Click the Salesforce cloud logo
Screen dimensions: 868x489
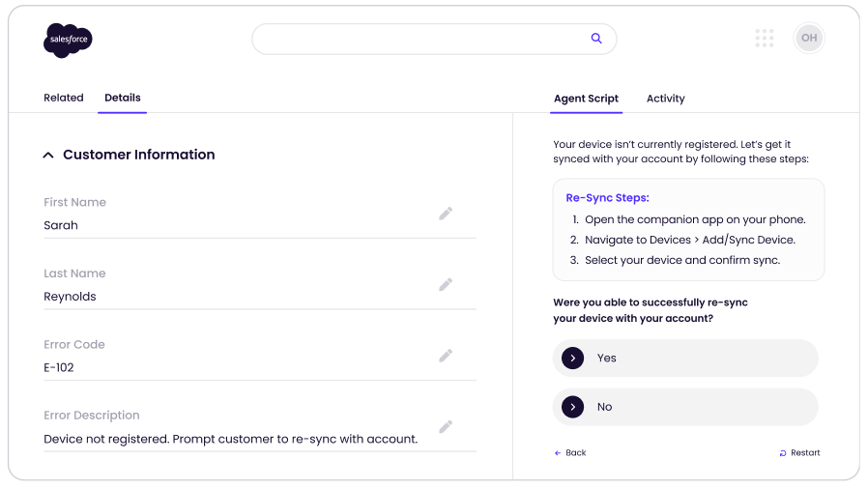click(x=68, y=40)
